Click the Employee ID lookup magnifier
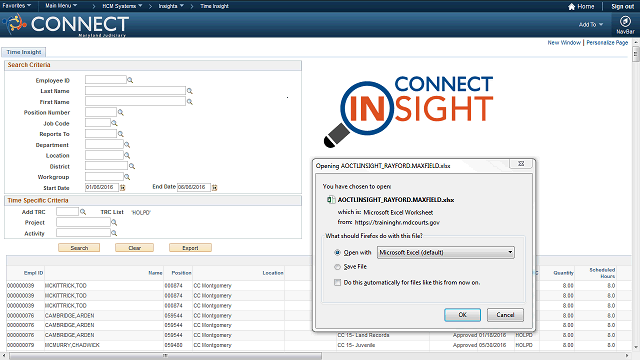 click(x=130, y=80)
